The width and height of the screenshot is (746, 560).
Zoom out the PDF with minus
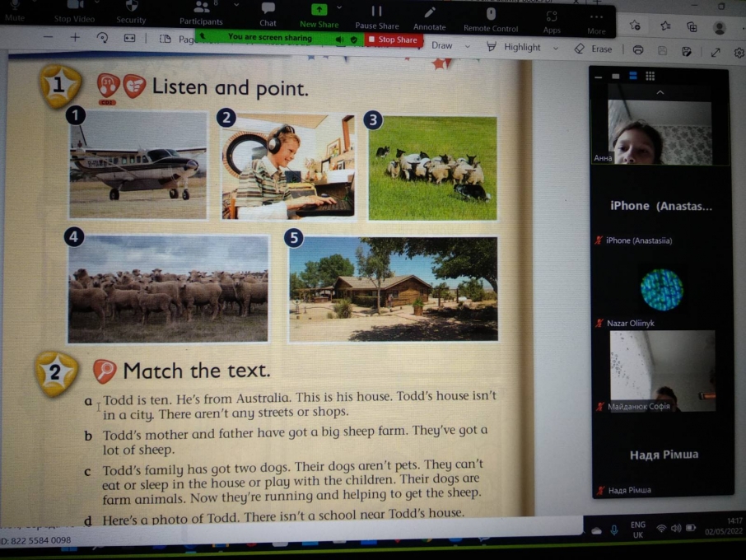tap(48, 37)
